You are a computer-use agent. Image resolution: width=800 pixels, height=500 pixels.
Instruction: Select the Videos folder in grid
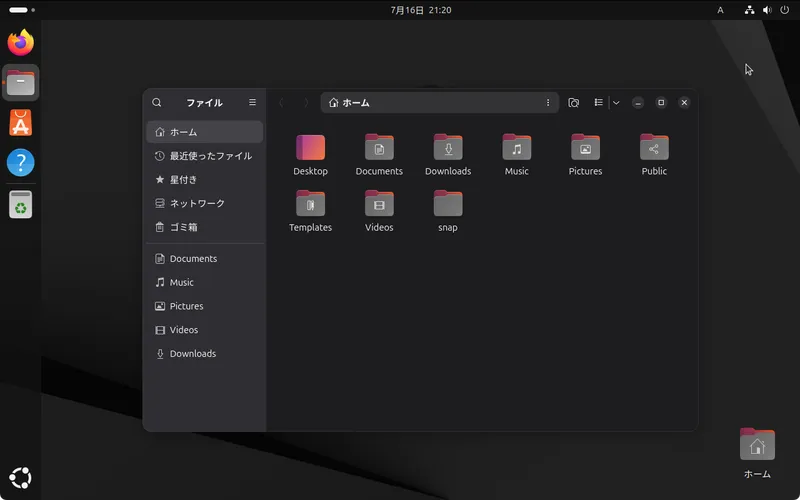click(379, 204)
